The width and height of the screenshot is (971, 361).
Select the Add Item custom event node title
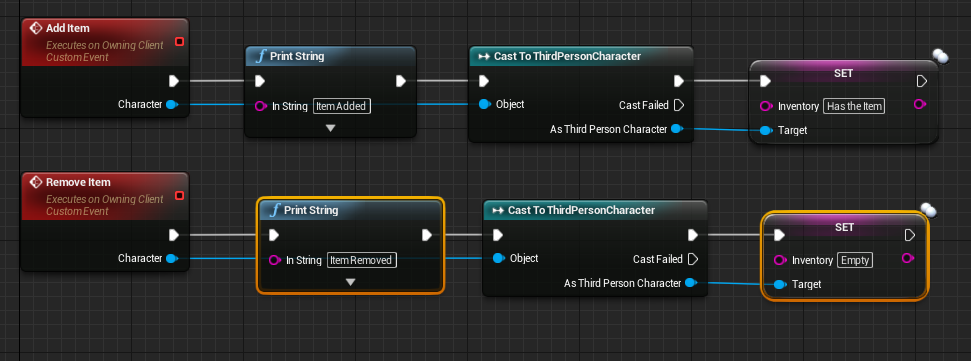(67, 28)
